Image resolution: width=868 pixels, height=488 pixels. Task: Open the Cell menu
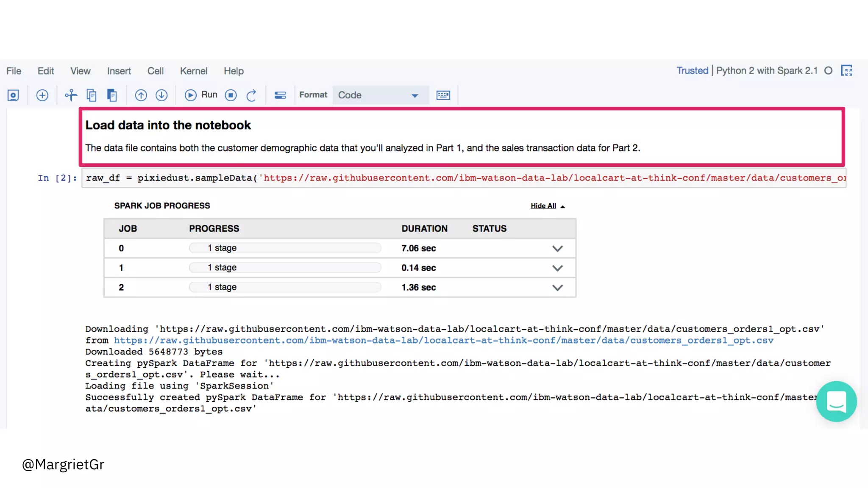click(155, 71)
